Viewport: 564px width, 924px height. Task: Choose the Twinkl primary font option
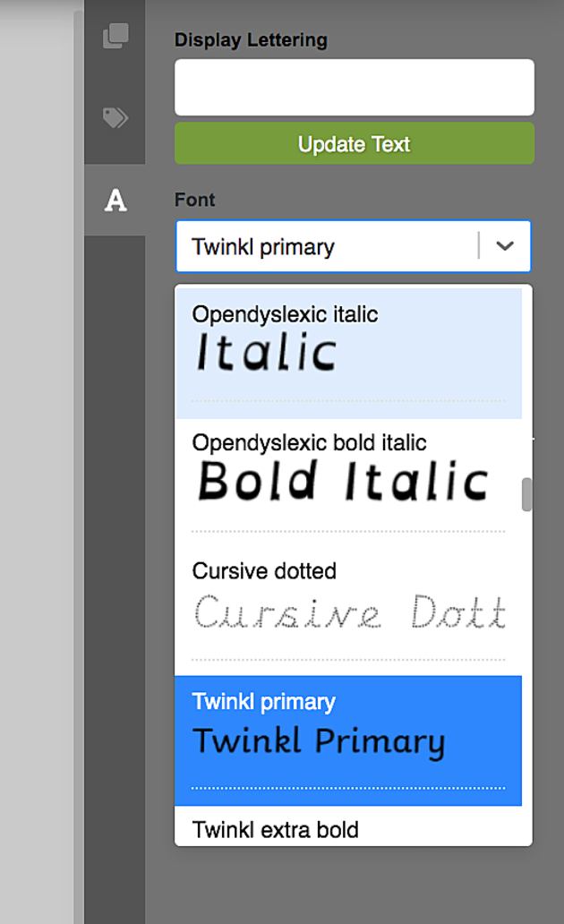(348, 740)
